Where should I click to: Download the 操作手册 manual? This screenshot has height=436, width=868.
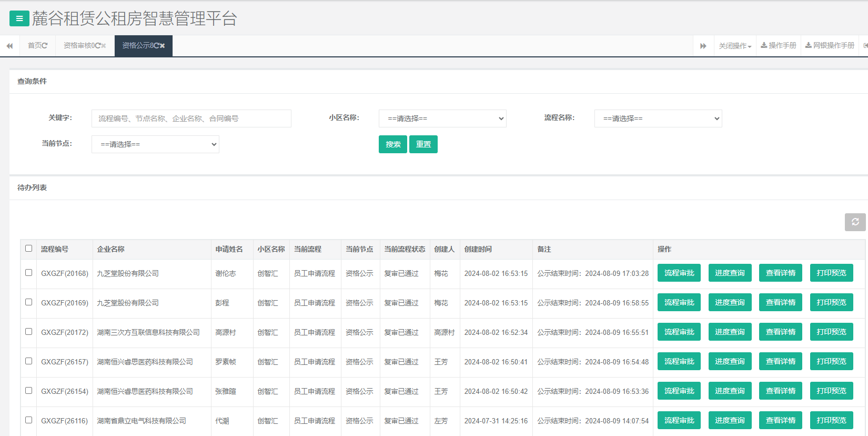tap(779, 46)
